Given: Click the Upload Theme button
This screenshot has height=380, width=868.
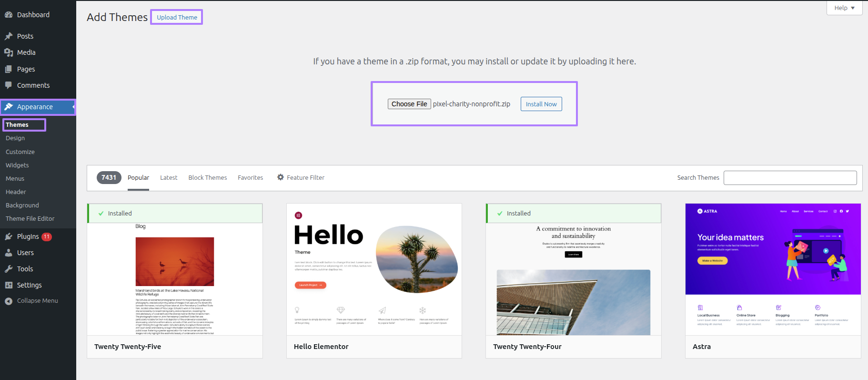Looking at the screenshot, I should 177,18.
